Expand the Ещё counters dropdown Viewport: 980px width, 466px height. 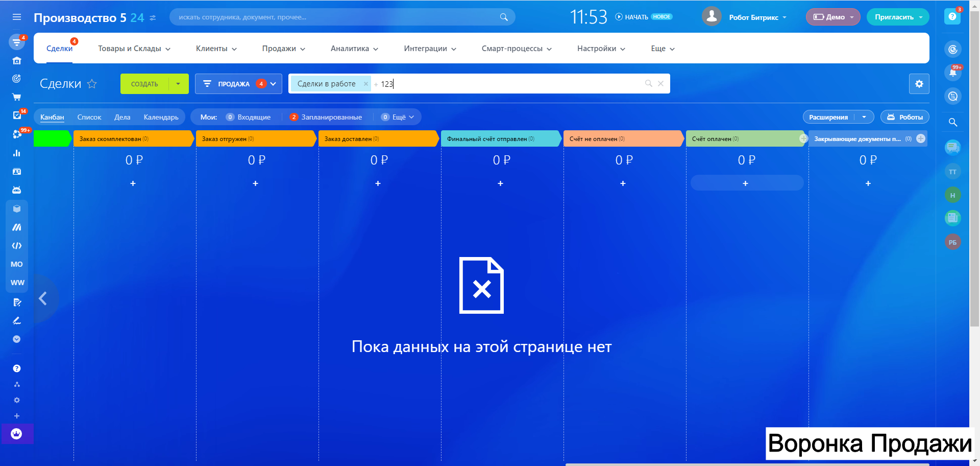point(398,117)
